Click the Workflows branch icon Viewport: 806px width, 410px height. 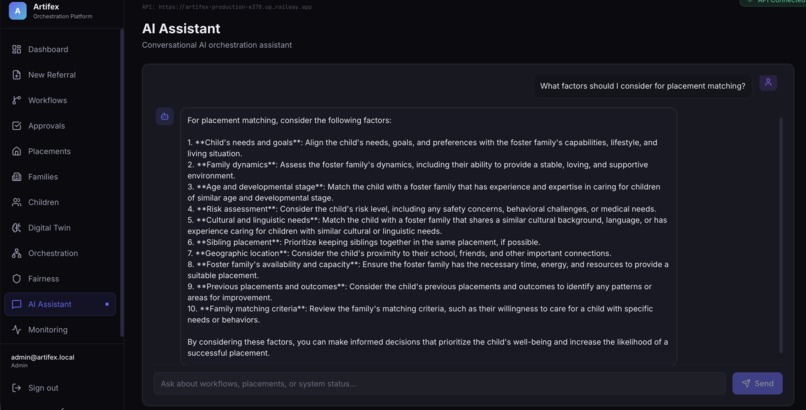pos(16,100)
